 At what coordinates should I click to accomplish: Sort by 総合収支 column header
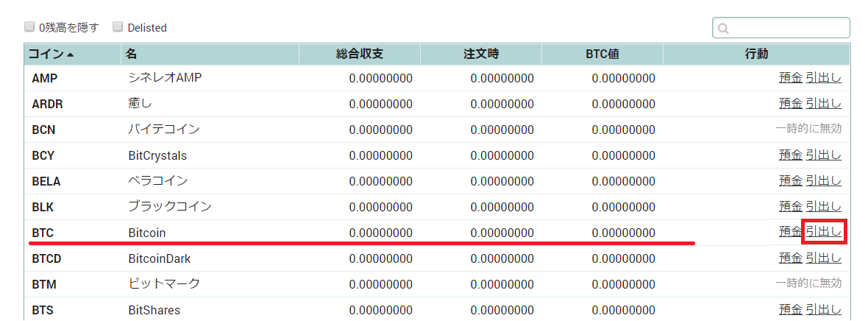[359, 54]
